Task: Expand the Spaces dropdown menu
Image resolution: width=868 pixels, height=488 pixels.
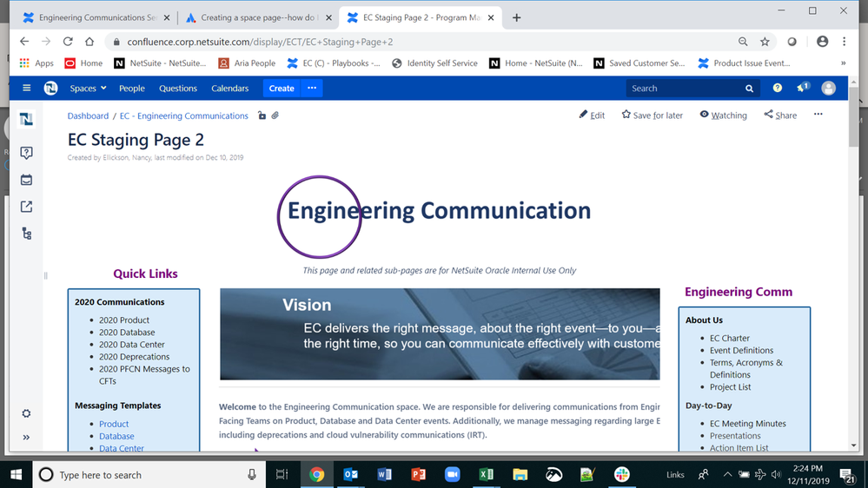Action: 88,88
